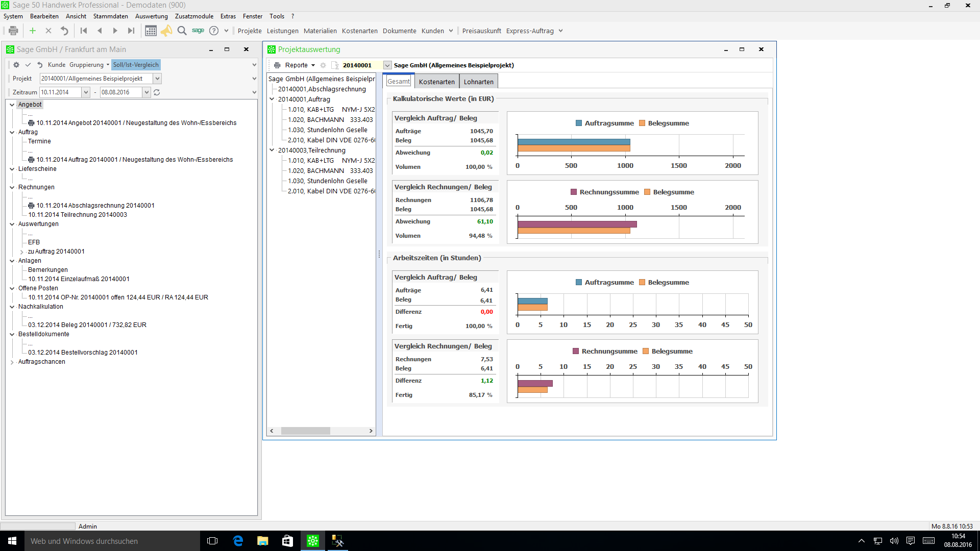Open the Zusatzmodule menu
Viewport: 980px width, 551px height.
(x=194, y=16)
